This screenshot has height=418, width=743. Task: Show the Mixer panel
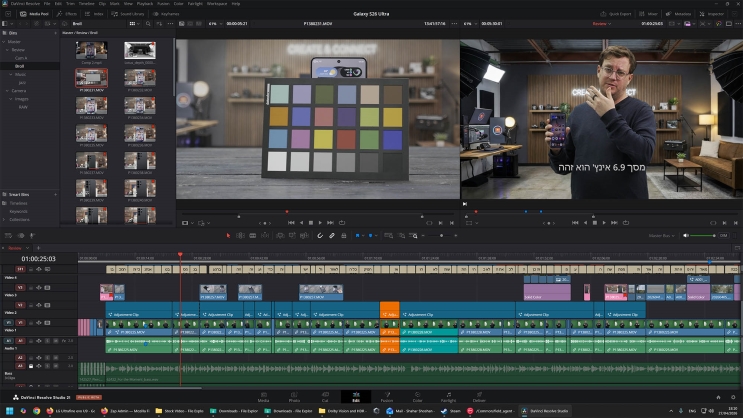(x=649, y=14)
